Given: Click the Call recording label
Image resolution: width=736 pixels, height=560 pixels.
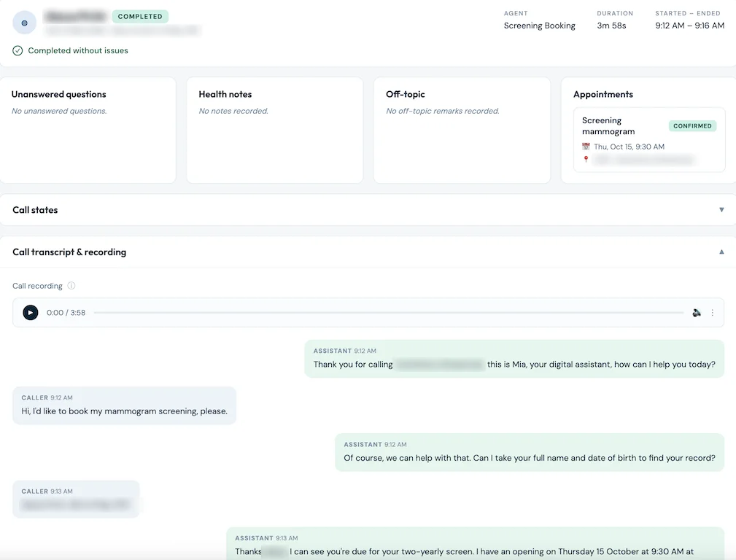Looking at the screenshot, I should tap(37, 286).
